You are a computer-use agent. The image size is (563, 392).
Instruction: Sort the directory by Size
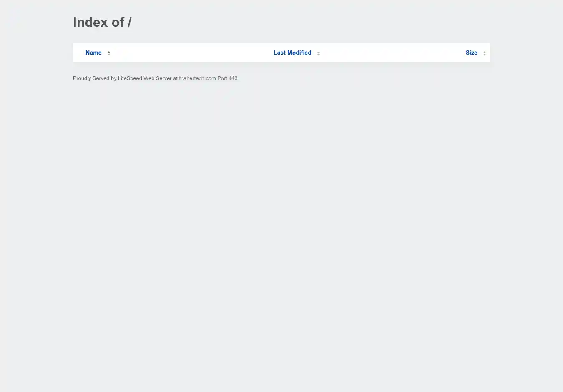[x=471, y=53]
